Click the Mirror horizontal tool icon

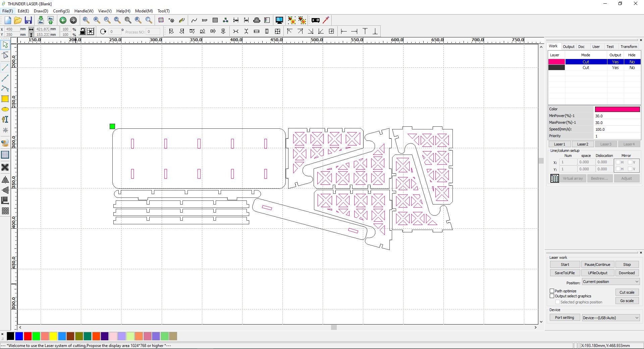pos(5,180)
